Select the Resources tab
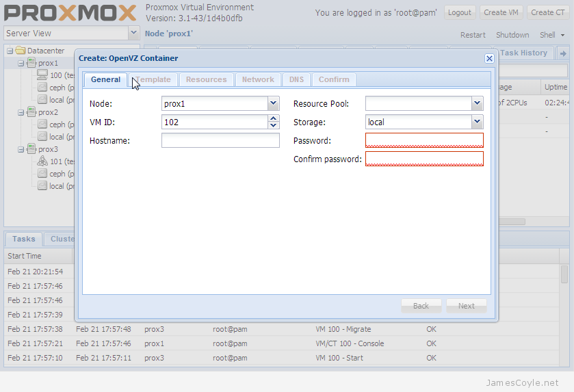The image size is (574, 392). point(206,79)
